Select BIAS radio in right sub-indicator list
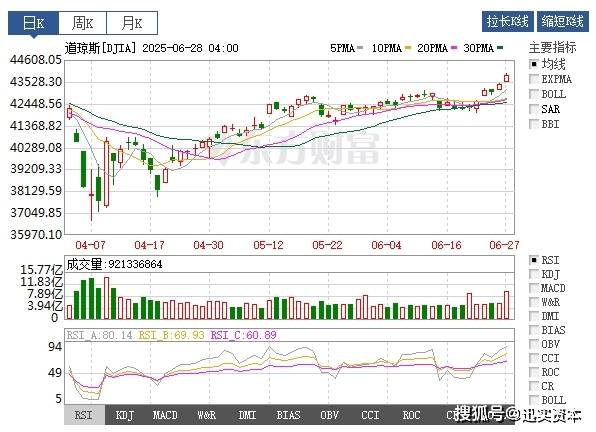The height and width of the screenshot is (432, 596). (x=534, y=330)
